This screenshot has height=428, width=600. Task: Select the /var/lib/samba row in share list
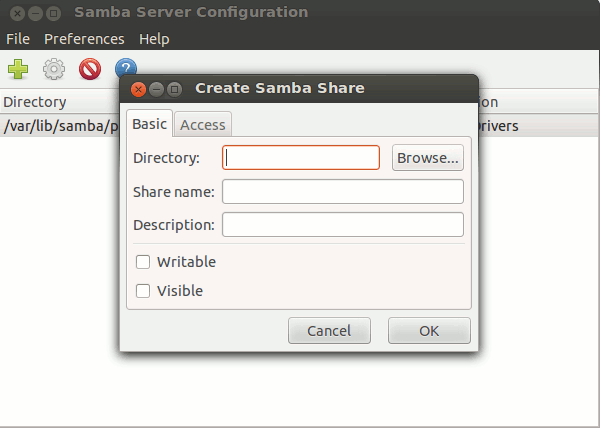coord(60,126)
